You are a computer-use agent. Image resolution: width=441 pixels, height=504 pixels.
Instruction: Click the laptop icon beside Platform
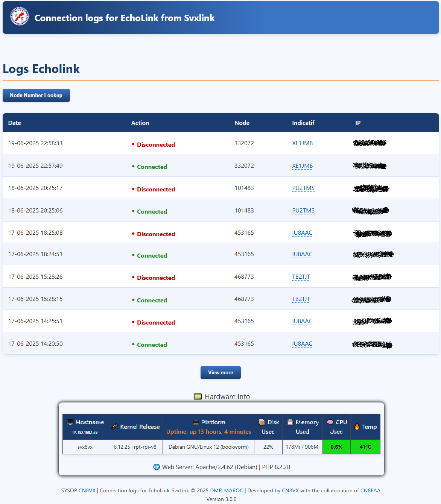point(196,422)
